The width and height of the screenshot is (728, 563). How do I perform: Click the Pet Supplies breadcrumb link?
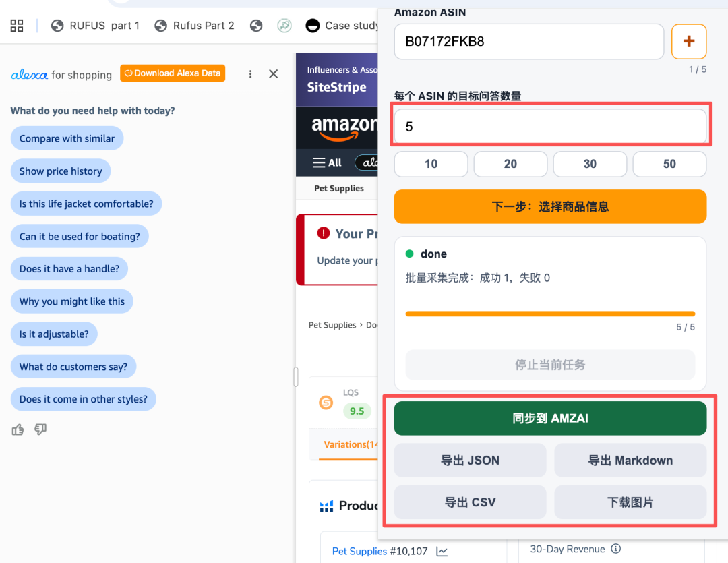[x=332, y=325]
